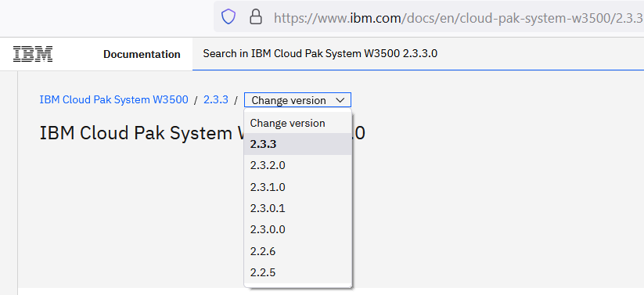Choose version 2.3.0.0 from the list
The height and width of the screenshot is (295, 644).
click(298, 230)
